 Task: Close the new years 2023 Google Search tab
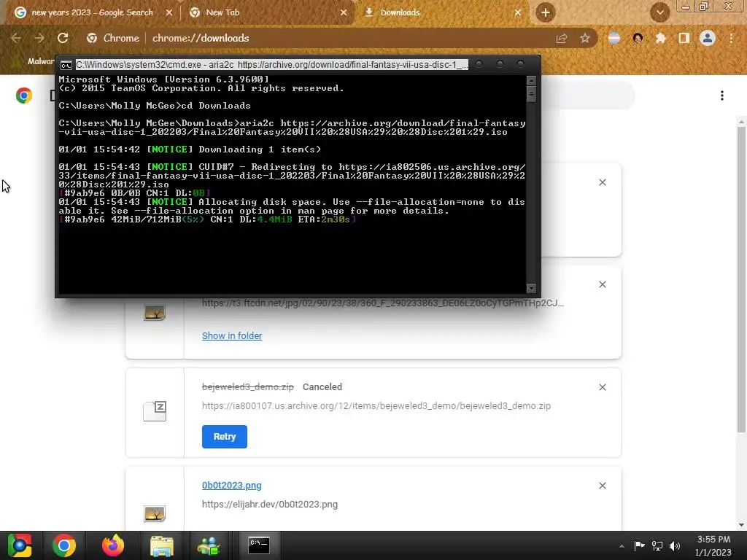click(x=169, y=13)
